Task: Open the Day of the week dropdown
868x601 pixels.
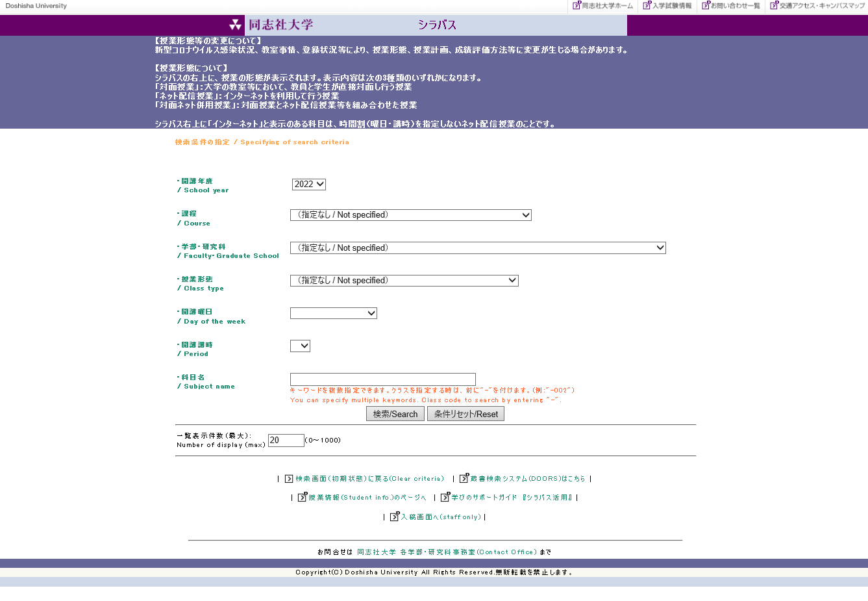Action: pyautogui.click(x=334, y=313)
